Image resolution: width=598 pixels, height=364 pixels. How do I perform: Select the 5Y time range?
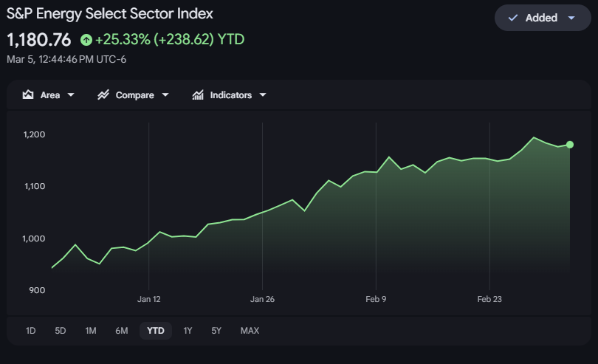click(216, 331)
